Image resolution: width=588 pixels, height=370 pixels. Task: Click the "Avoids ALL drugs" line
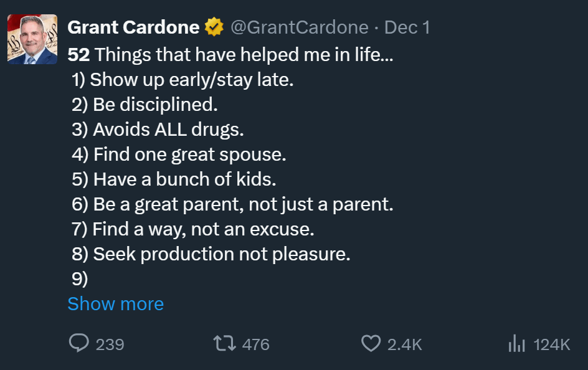158,130
